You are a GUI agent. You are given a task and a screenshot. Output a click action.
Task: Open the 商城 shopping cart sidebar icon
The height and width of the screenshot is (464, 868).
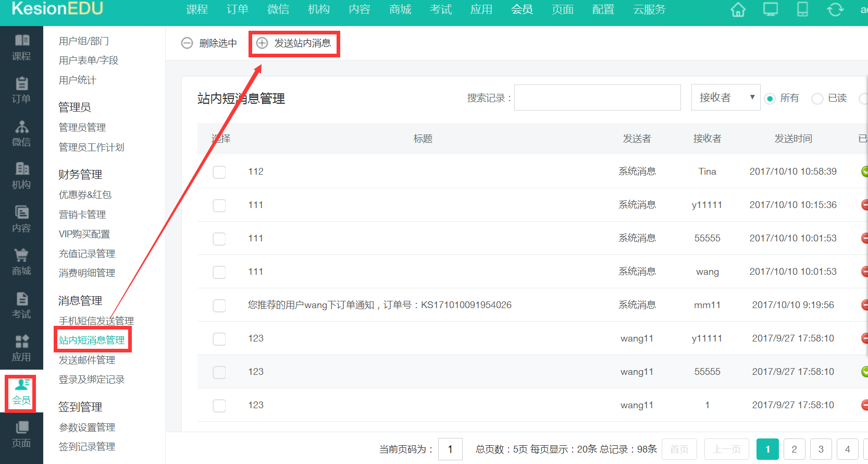coord(21,262)
